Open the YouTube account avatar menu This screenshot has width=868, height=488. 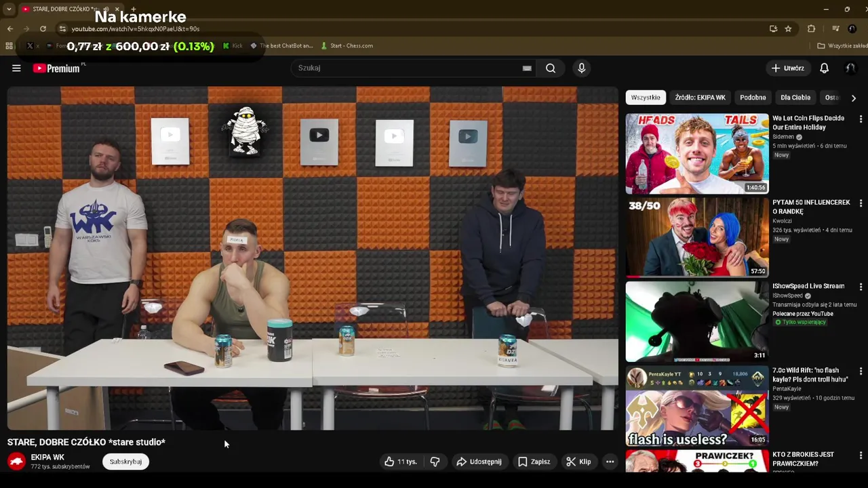click(x=850, y=68)
